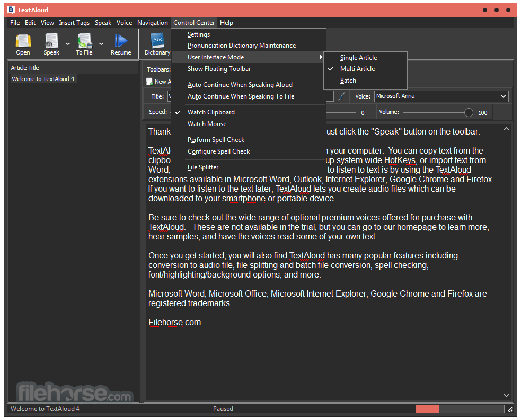Click the Volume slider handle
The image size is (521, 420).
469,113
